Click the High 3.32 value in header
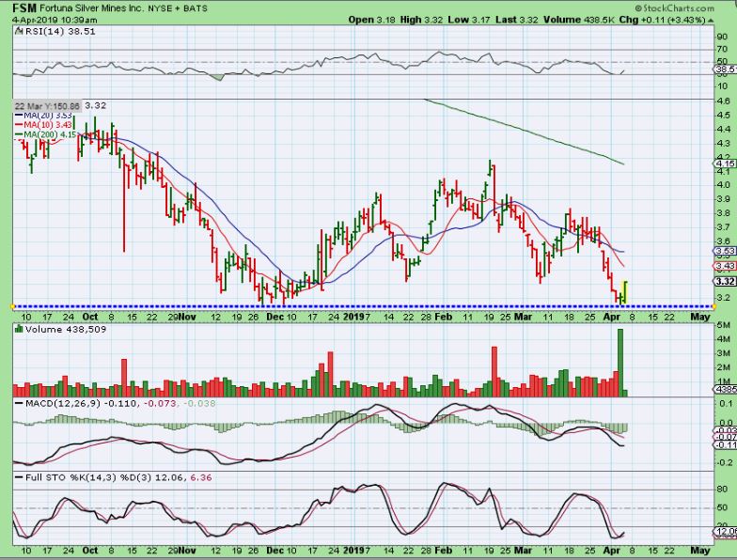 pyautogui.click(x=421, y=20)
